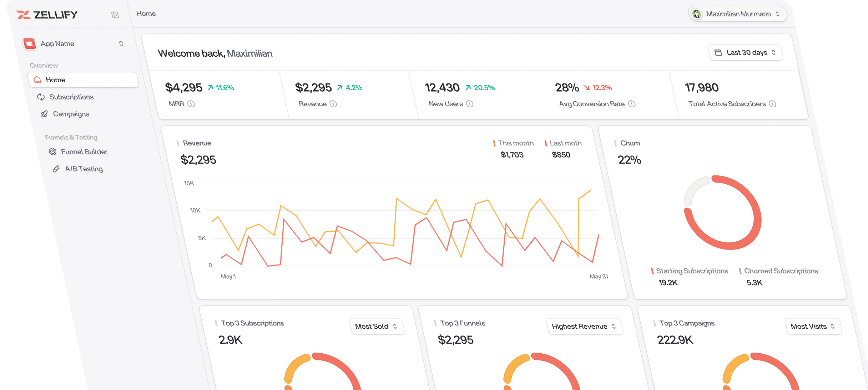
Task: Open Campaigns from the sidebar
Action: (x=71, y=114)
